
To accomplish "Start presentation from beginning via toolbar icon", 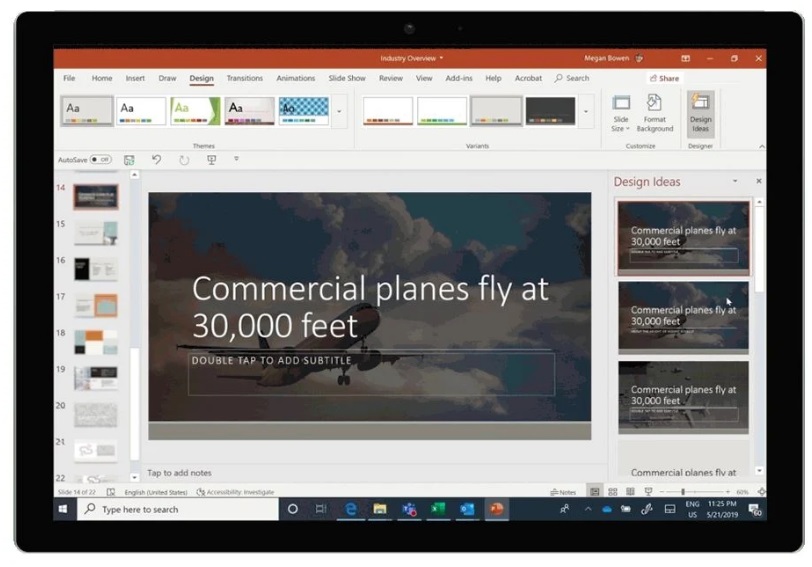I will (211, 160).
